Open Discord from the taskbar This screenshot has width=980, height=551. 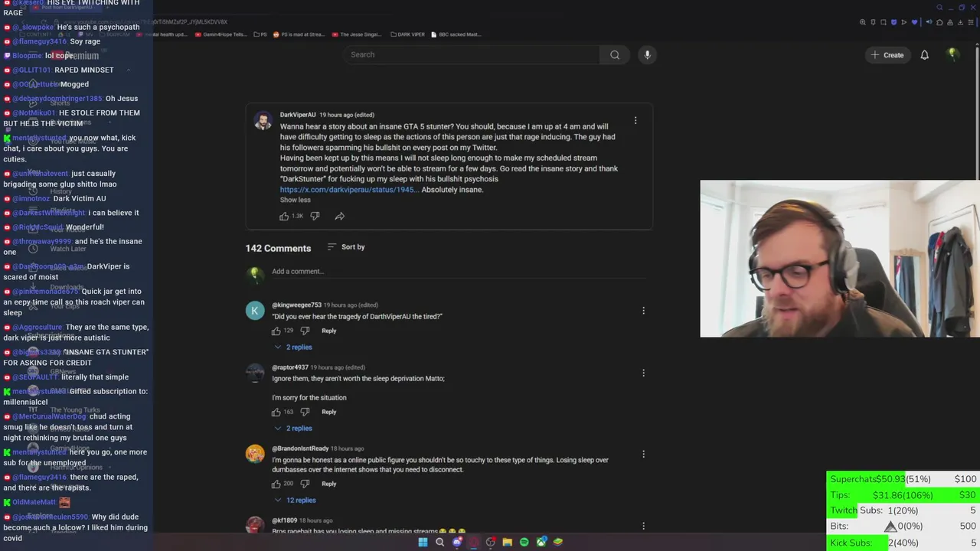point(457,542)
